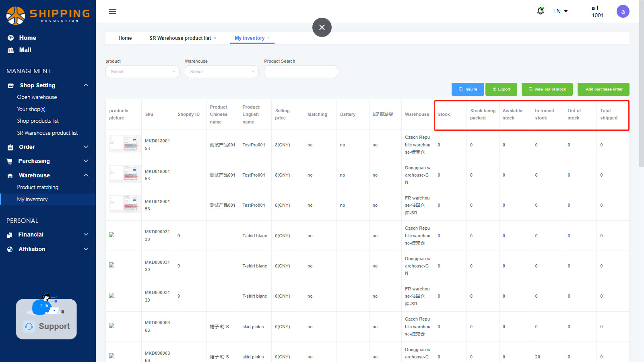Switch to the Home tab
This screenshot has height=362, width=644.
tap(125, 38)
